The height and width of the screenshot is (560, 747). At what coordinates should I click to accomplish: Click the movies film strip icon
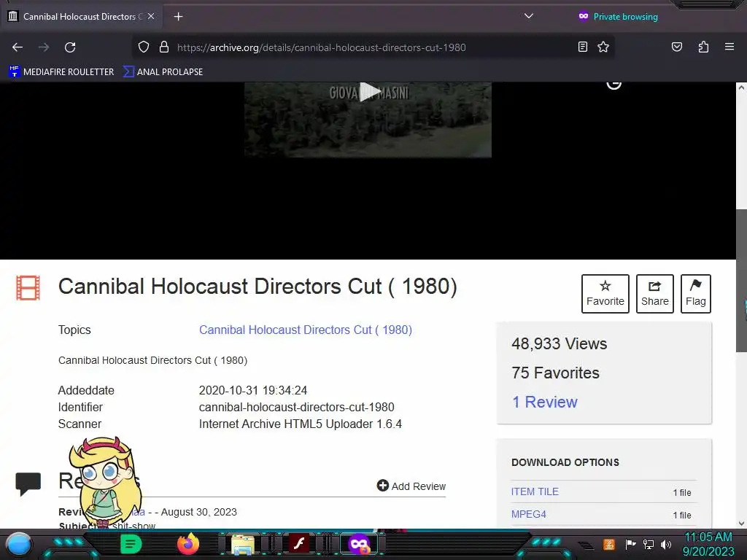tap(28, 287)
